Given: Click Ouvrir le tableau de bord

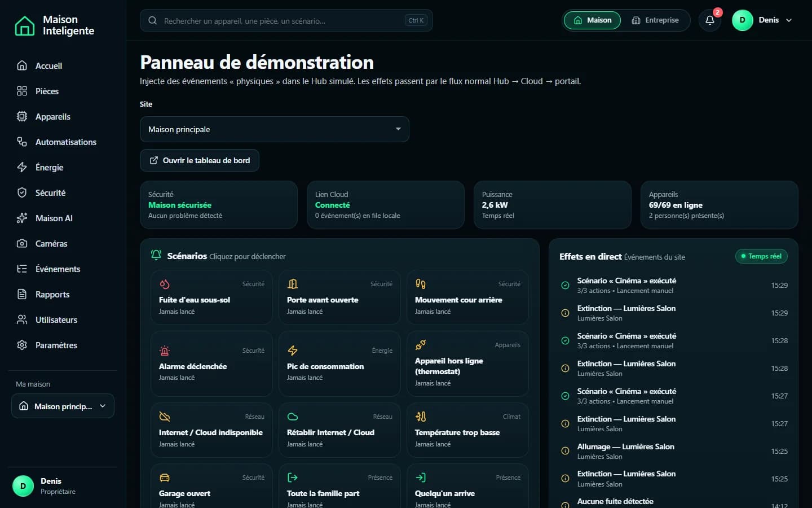Looking at the screenshot, I should click(x=200, y=160).
